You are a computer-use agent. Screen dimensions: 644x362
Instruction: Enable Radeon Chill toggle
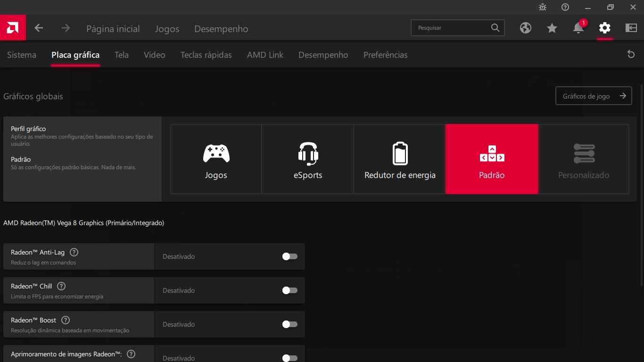(290, 290)
